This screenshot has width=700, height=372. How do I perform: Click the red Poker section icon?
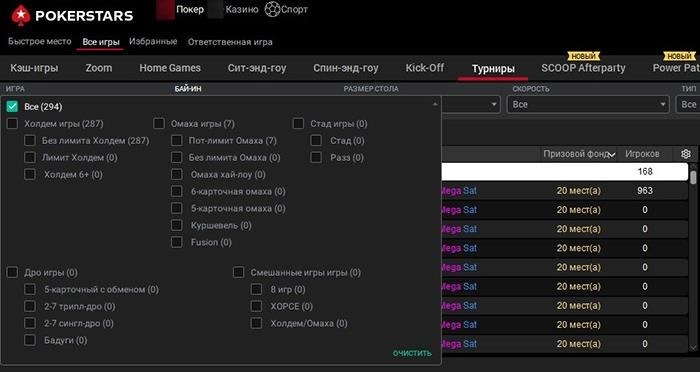(165, 10)
